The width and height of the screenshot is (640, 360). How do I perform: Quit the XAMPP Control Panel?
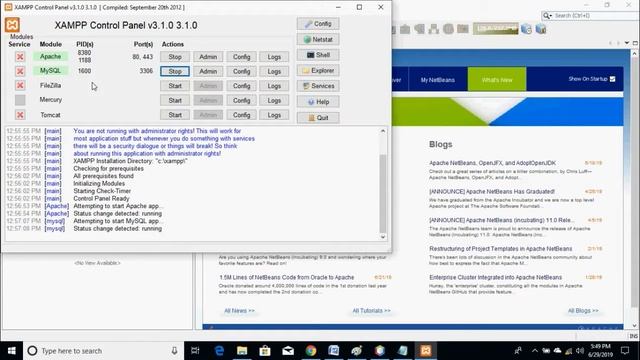tap(318, 118)
